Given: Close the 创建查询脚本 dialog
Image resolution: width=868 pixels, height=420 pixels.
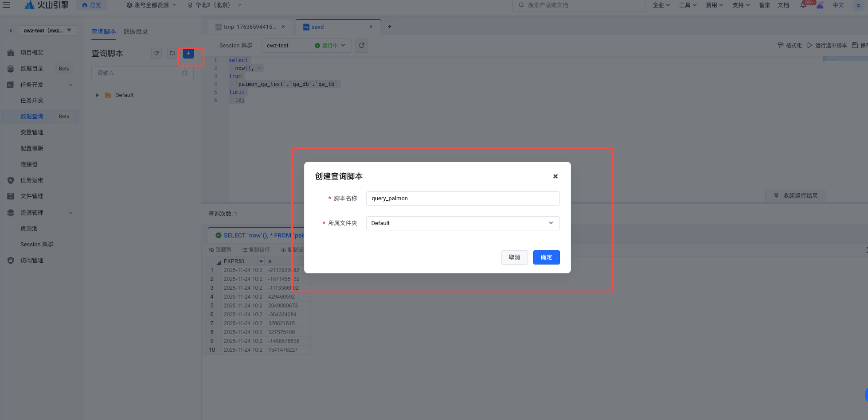Looking at the screenshot, I should 555,176.
